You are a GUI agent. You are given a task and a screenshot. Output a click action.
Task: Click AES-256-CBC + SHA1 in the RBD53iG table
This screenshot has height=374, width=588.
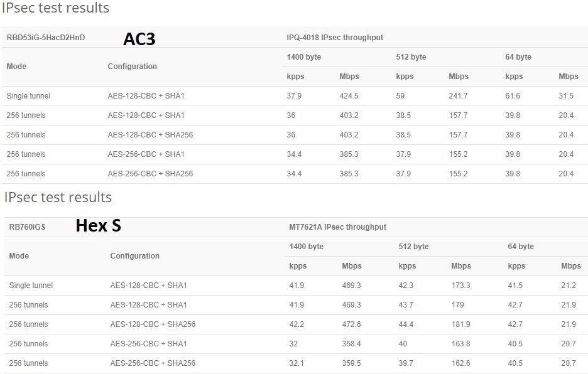pyautogui.click(x=146, y=154)
